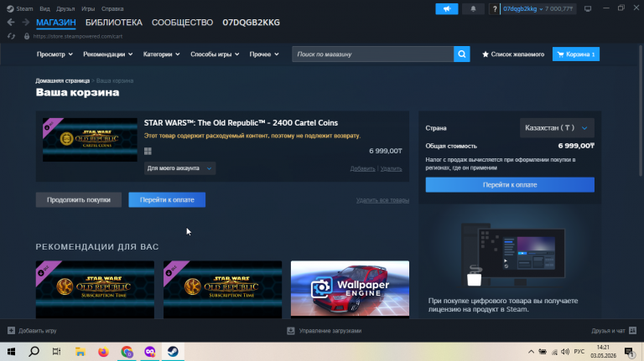644x361 pixels.
Task: Click the Steam logo menu icon
Action: click(x=10, y=8)
